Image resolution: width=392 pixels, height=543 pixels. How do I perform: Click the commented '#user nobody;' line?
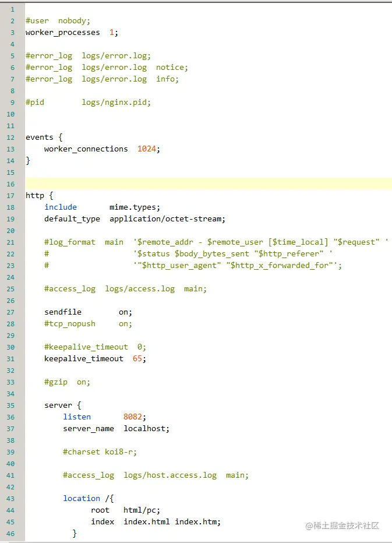[x=58, y=21]
